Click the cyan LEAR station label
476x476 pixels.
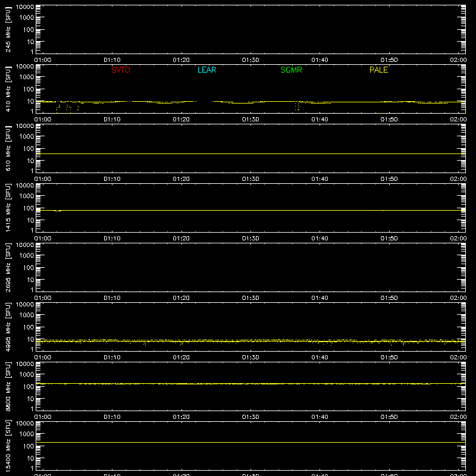click(x=206, y=70)
